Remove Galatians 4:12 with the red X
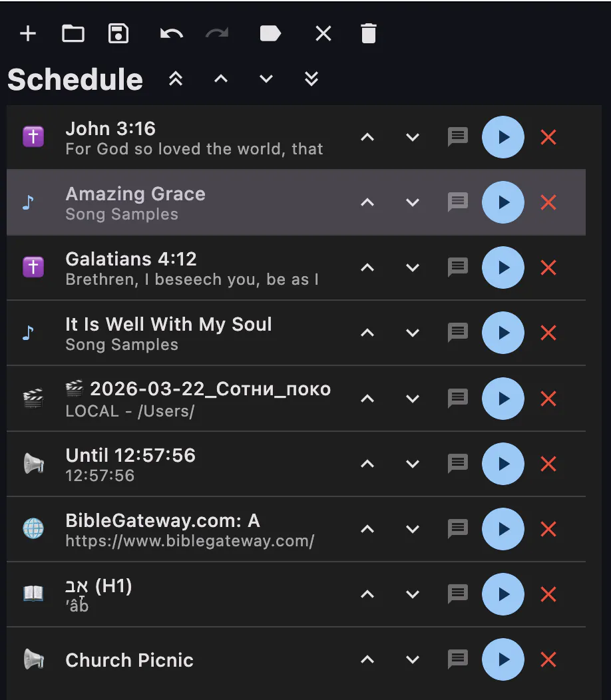611x700 pixels. point(548,267)
